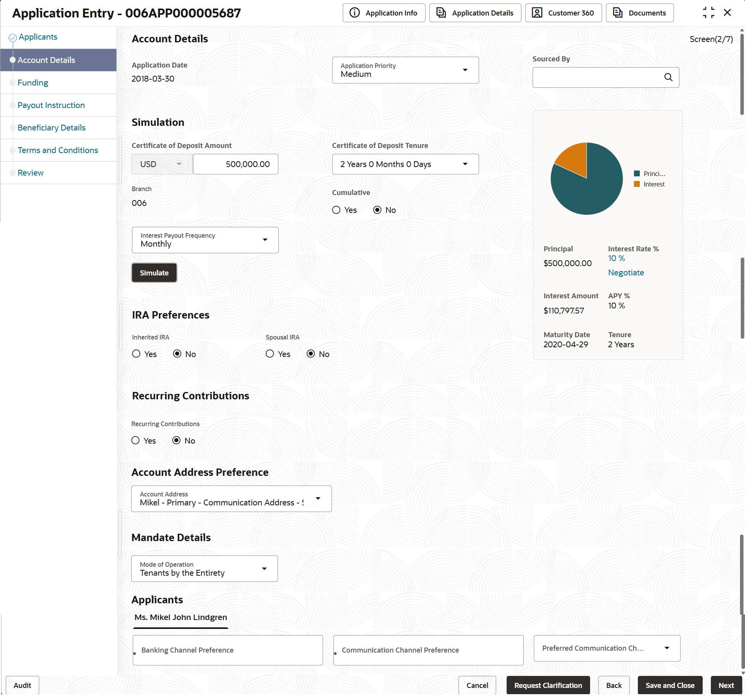This screenshot has width=745, height=700.
Task: Click the Application Details document icon
Action: point(441,13)
